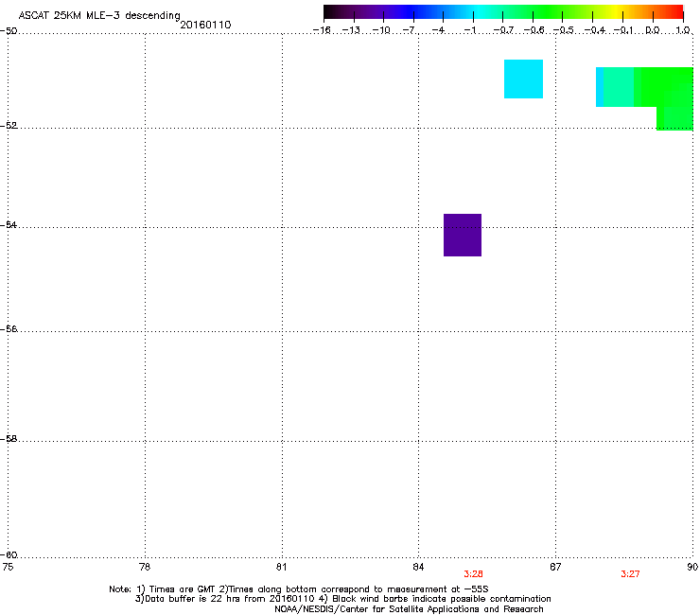Click the latitude axis label '-56'
This screenshot has width=700, height=615.
coord(9,329)
